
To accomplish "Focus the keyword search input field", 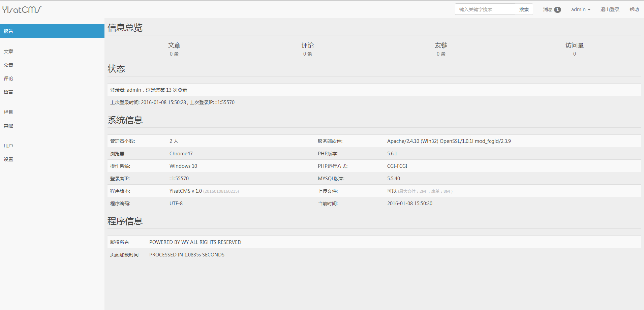I will coord(485,9).
